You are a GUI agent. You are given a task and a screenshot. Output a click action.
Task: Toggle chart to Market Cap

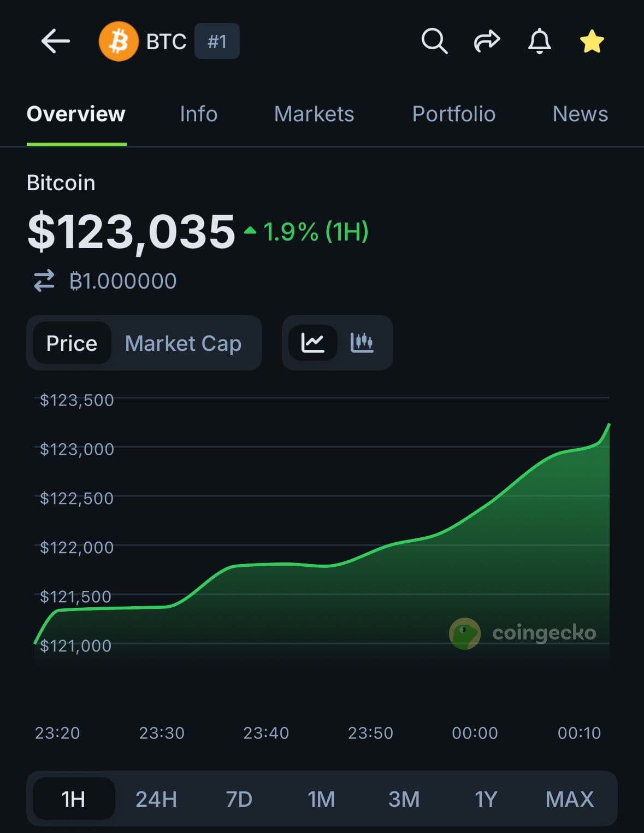(183, 343)
